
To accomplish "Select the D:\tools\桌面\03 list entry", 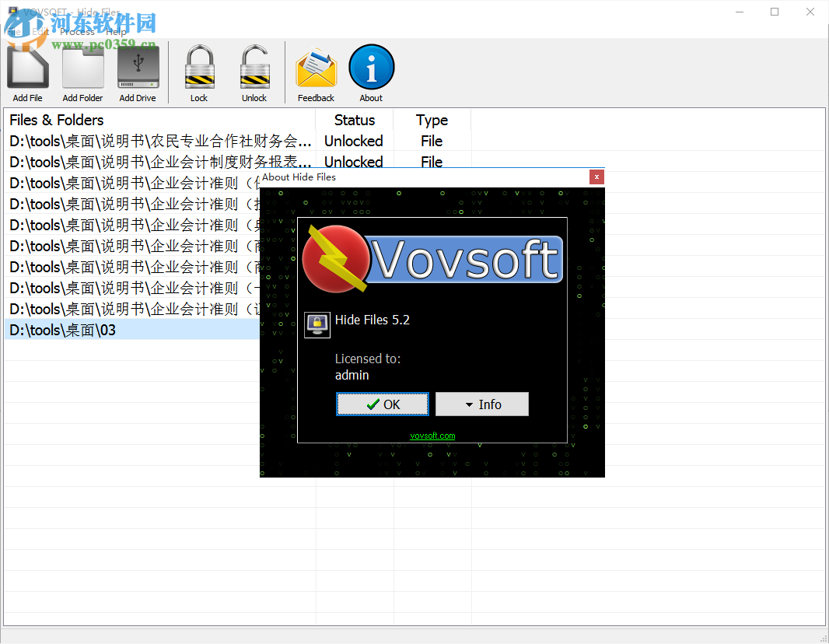I will [x=62, y=329].
